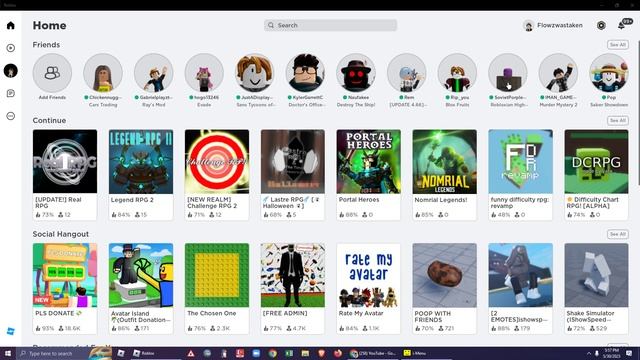
Task: Click the Social Hangout section heading
Action: (x=60, y=234)
